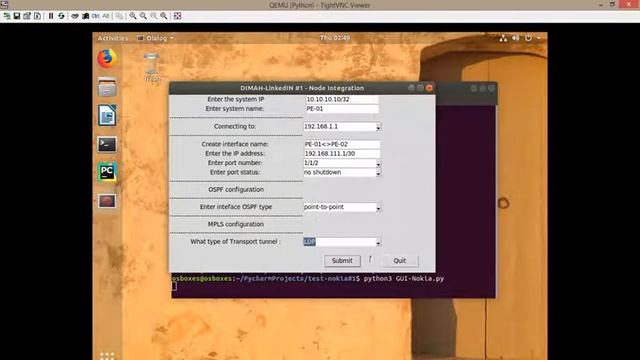
Task: Click the 'Connecting to:' label
Action: tap(235, 127)
